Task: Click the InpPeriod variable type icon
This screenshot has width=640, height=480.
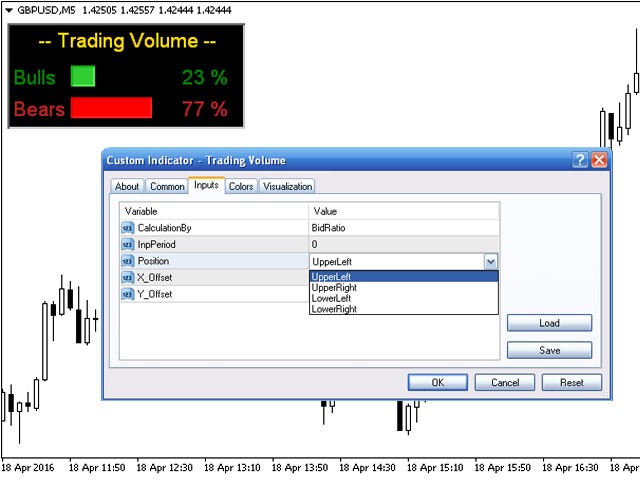Action: click(x=128, y=244)
